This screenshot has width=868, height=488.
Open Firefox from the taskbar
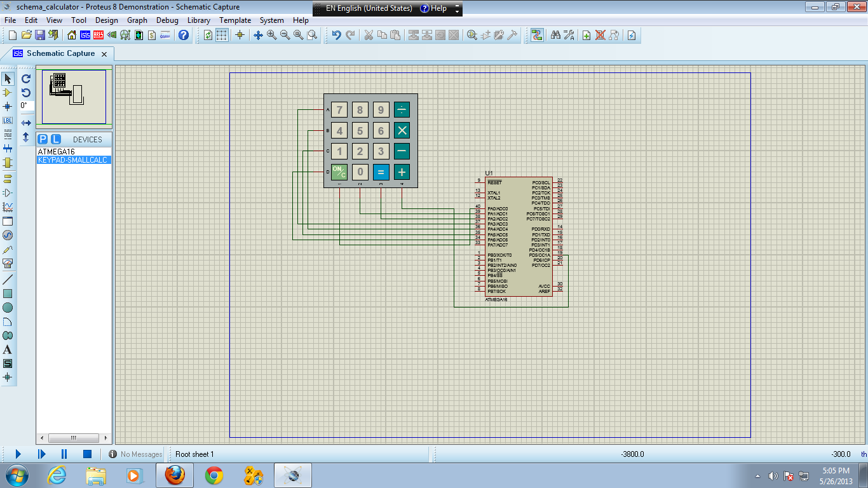[x=176, y=475]
